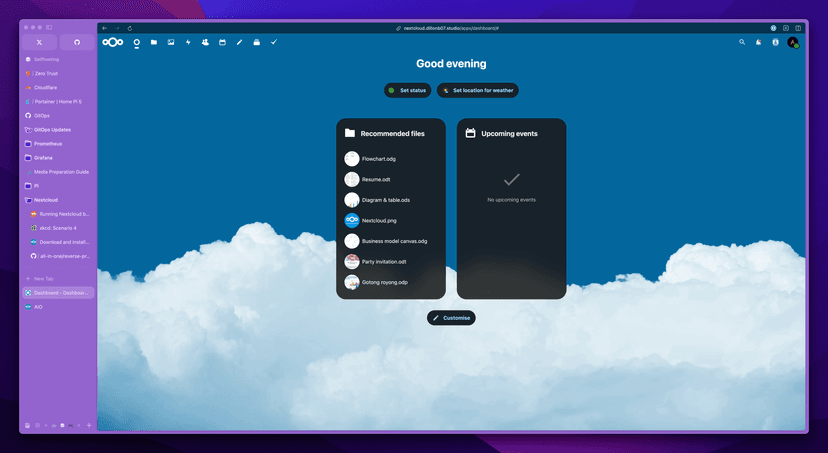The width and height of the screenshot is (828, 453).
Task: Collapse the Nextcloud folder in sidebar
Action: (x=45, y=200)
